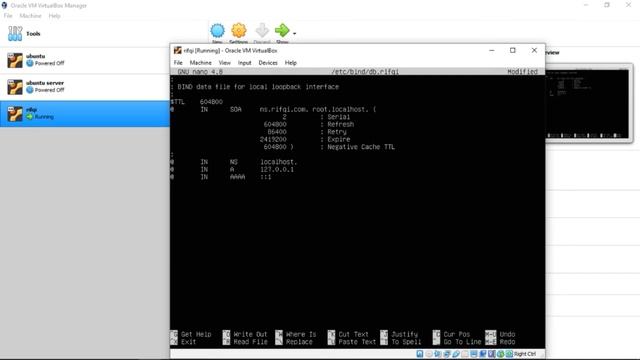640x360 pixels.
Task: Click optical disk status icon
Action: [x=429, y=354]
